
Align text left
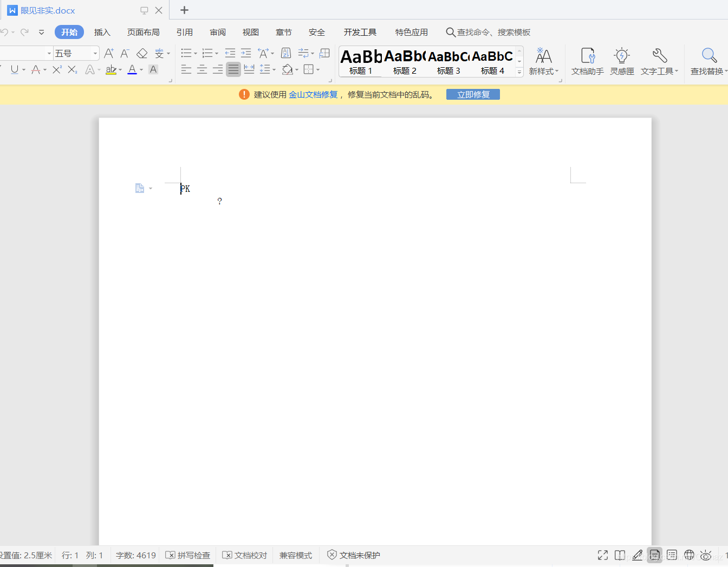pos(186,69)
